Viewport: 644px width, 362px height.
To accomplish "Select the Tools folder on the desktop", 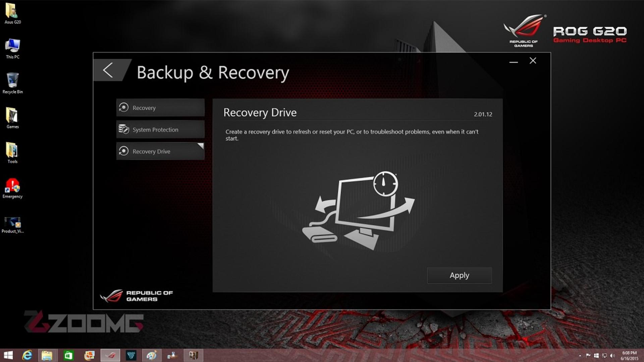I will click(x=12, y=153).
